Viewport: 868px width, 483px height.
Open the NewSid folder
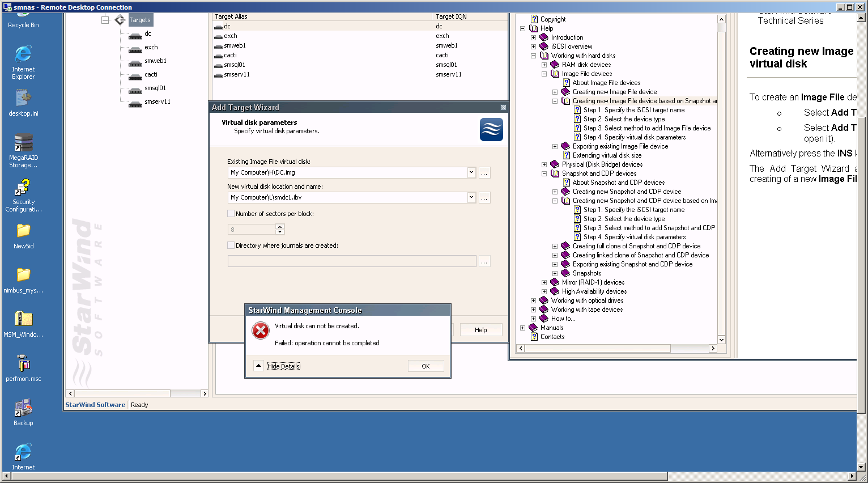(23, 236)
